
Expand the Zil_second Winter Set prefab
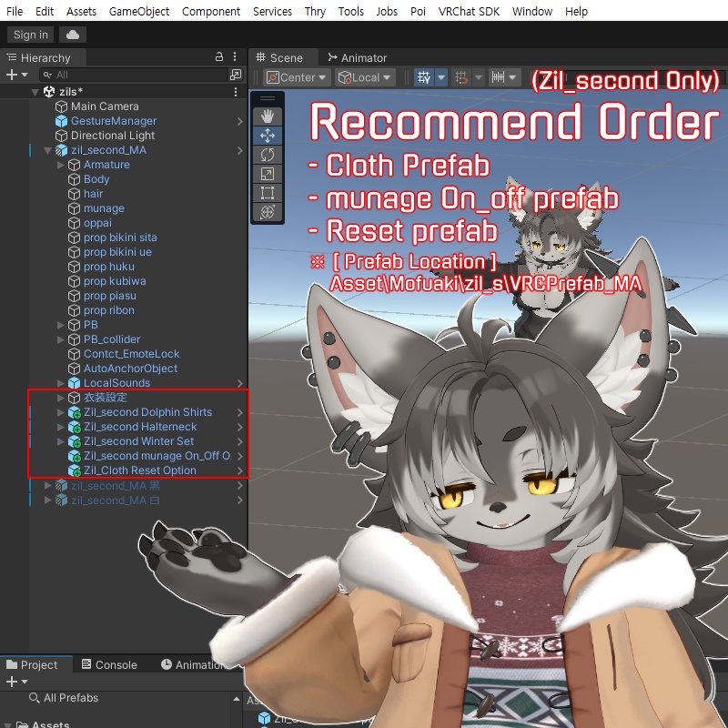[60, 441]
